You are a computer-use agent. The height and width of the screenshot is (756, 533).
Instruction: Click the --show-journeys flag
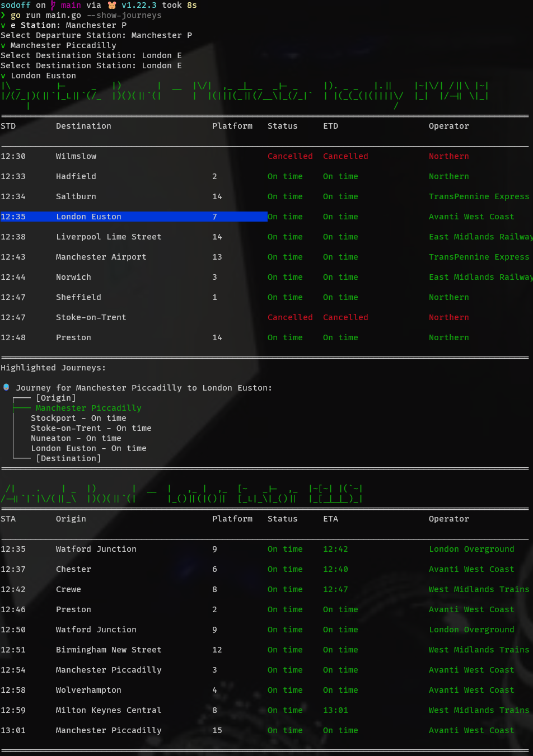[124, 15]
